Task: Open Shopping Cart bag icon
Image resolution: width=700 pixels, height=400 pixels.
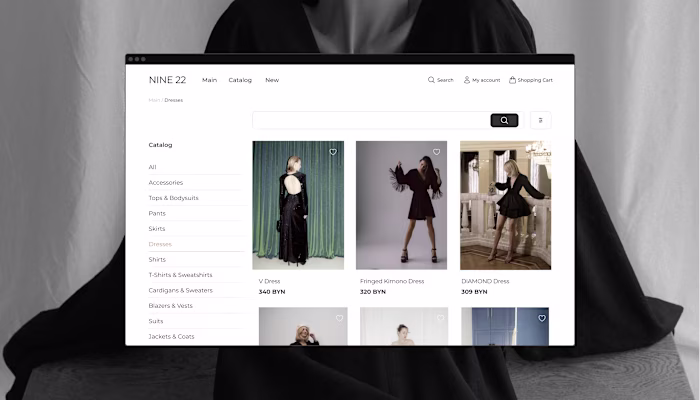Action: click(512, 80)
